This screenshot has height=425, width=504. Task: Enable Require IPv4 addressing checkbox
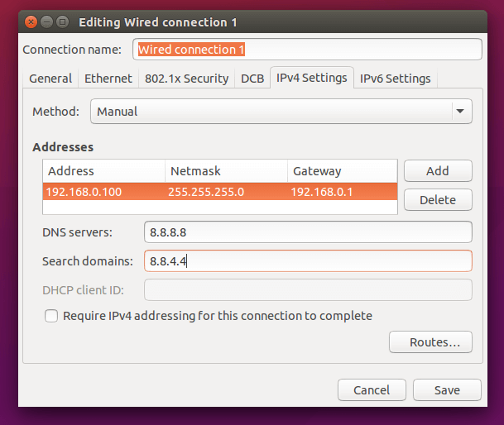pos(51,316)
